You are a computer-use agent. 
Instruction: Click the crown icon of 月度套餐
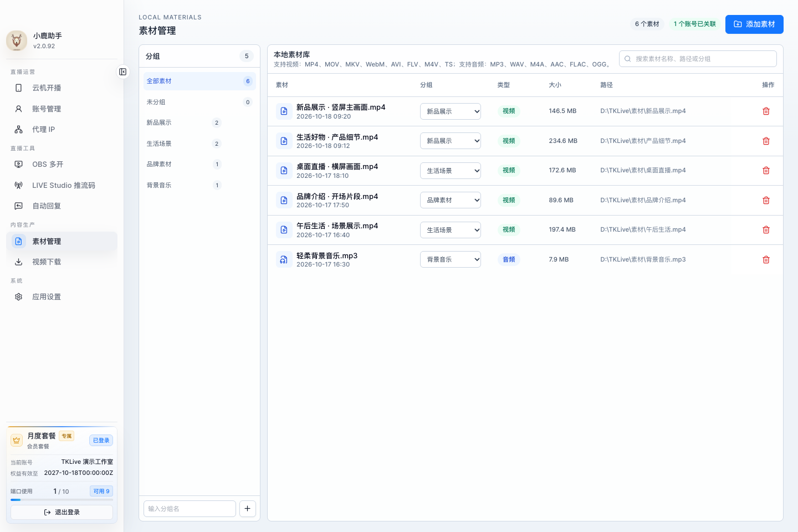pos(17,441)
